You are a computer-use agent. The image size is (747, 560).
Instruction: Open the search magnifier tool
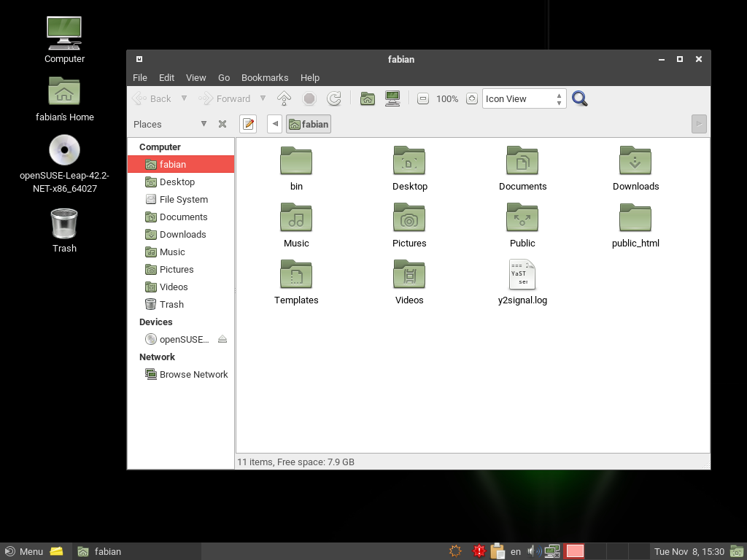point(580,98)
